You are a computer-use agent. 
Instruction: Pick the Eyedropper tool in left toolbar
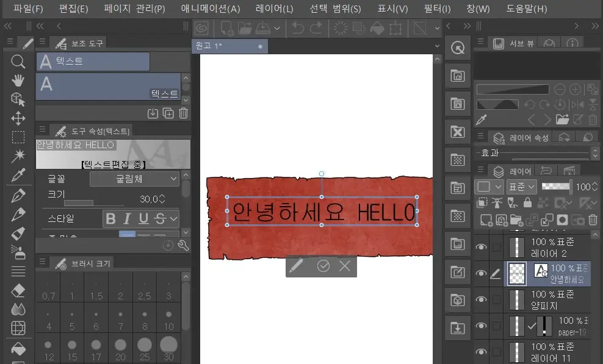point(18,176)
